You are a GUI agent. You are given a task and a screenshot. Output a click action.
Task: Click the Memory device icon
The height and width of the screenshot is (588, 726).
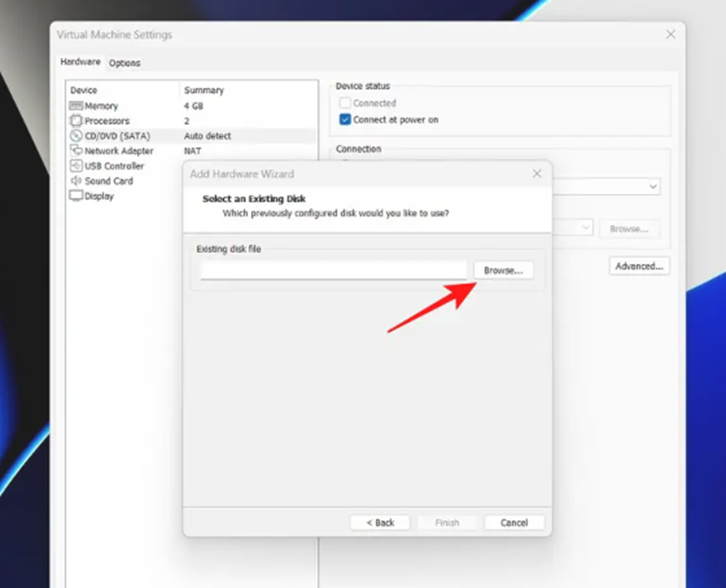tap(76, 106)
